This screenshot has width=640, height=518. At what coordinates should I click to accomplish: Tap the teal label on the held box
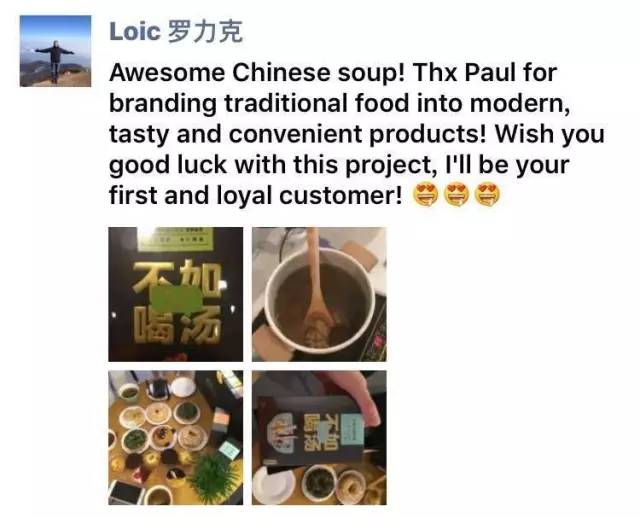point(351,430)
